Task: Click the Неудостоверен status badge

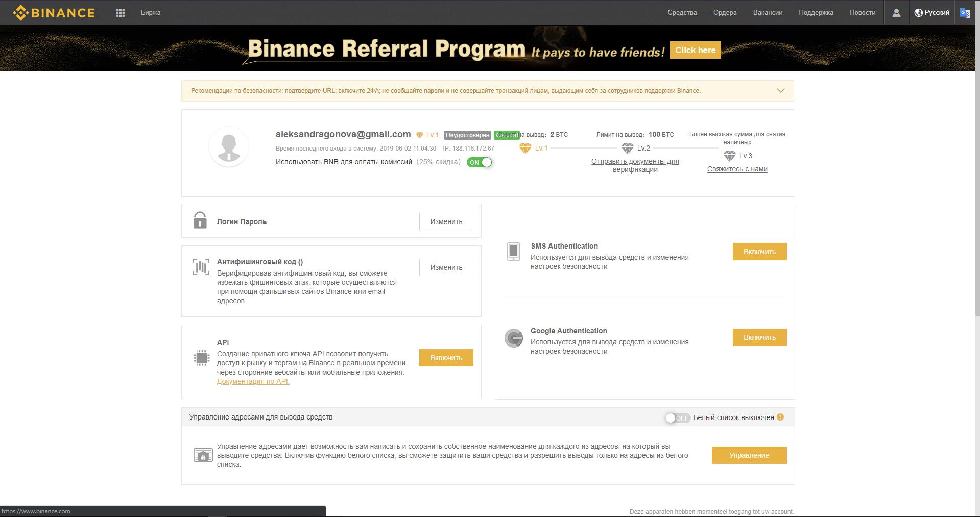Action: click(467, 135)
